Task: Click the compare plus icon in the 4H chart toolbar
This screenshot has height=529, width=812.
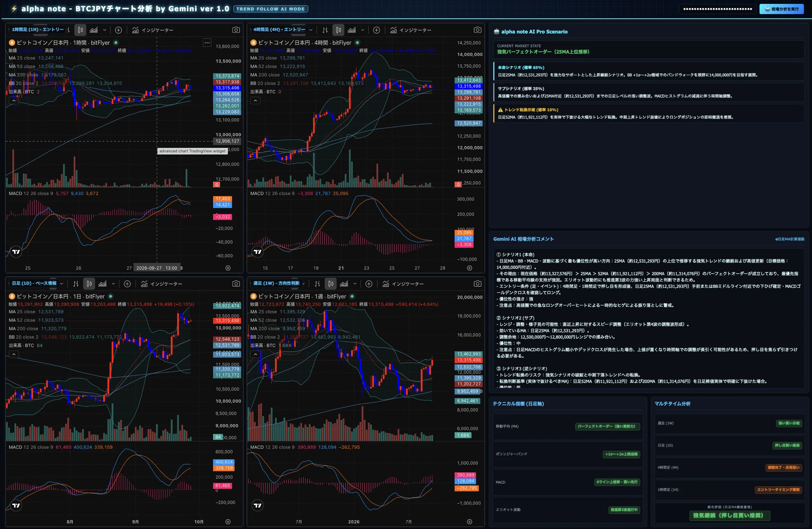Action: point(376,30)
